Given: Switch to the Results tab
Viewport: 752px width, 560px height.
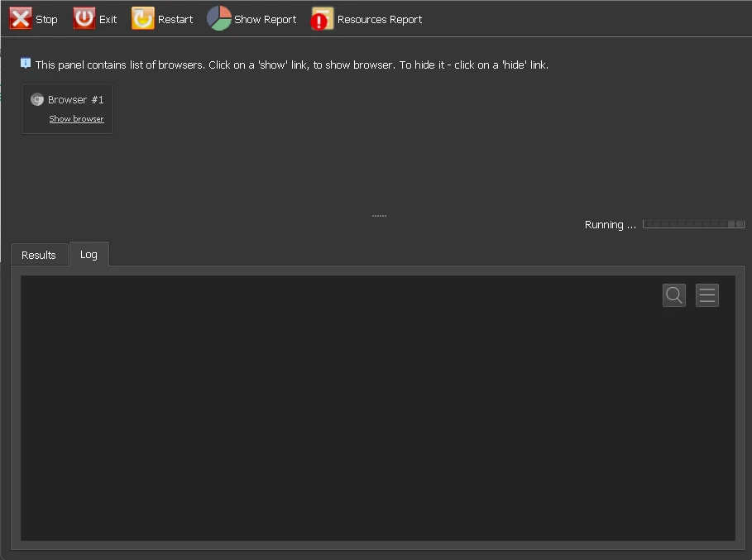Looking at the screenshot, I should pyautogui.click(x=39, y=255).
